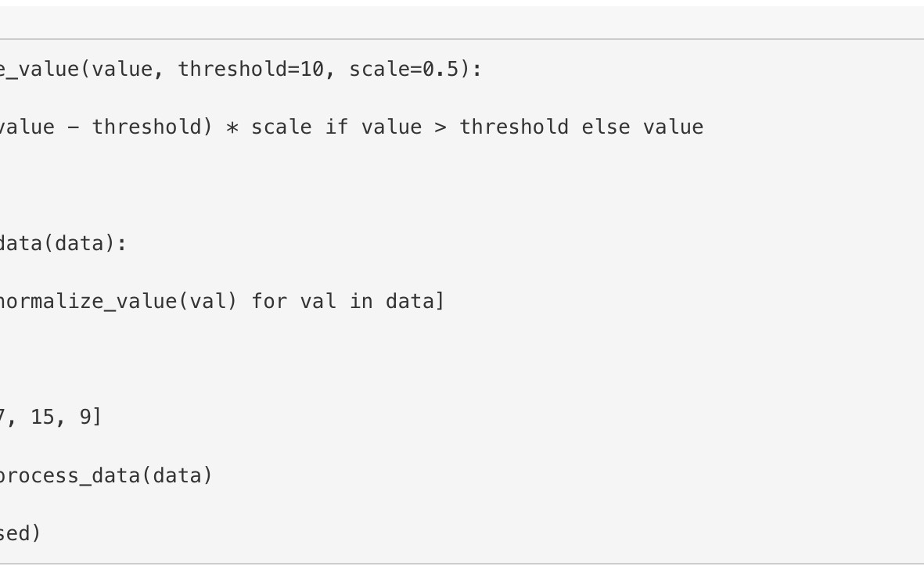Click 'data]' ending the list comprehension
This screenshot has height=577, width=924.
point(415,302)
